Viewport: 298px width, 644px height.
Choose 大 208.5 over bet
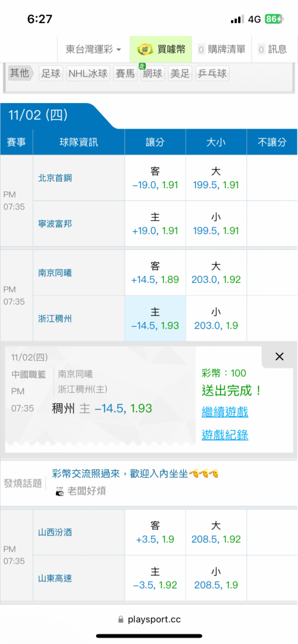click(216, 533)
